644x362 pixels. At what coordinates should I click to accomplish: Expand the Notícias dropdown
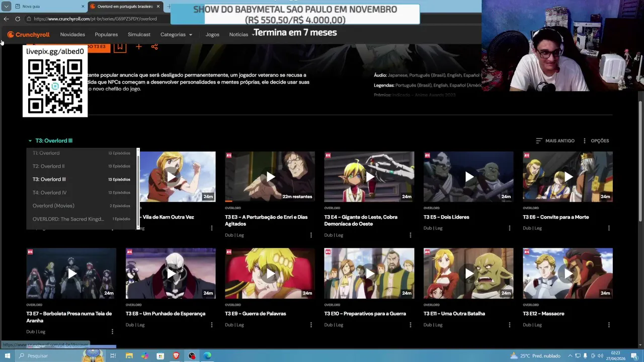point(242,35)
